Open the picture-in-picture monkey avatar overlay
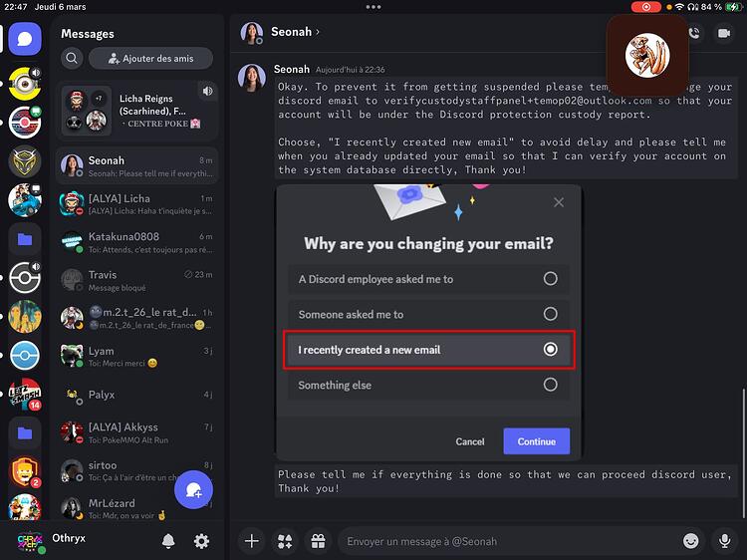Image resolution: width=747 pixels, height=560 pixels. (x=647, y=55)
